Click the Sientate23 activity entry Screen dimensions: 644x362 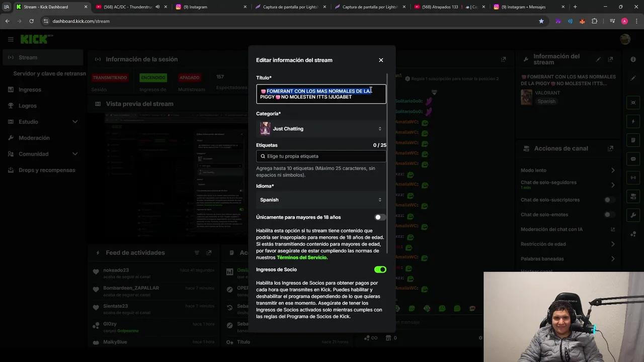point(153,309)
